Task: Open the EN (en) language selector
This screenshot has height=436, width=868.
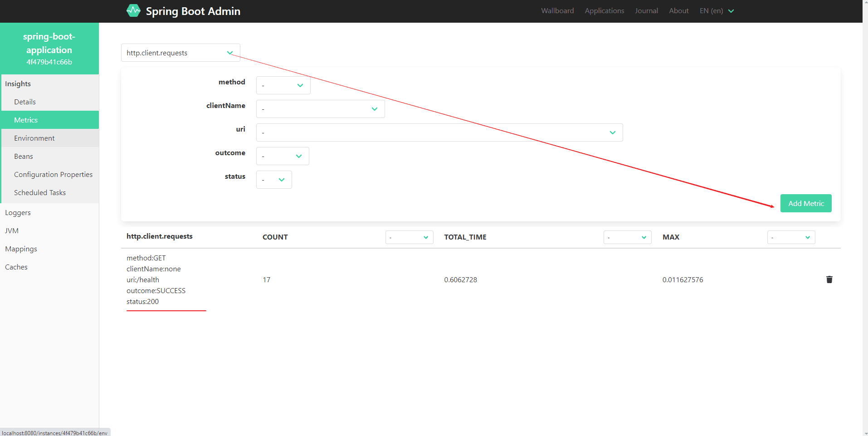Action: tap(716, 11)
